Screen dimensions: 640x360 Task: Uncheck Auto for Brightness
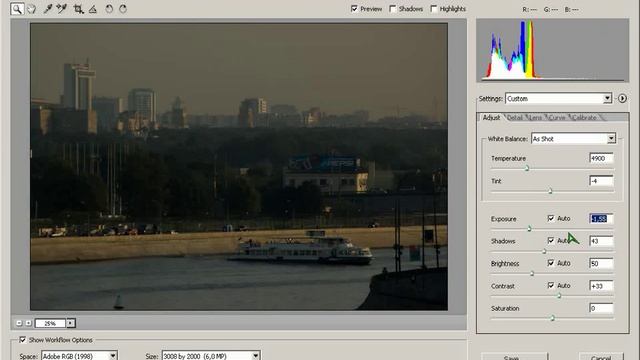(x=551, y=263)
